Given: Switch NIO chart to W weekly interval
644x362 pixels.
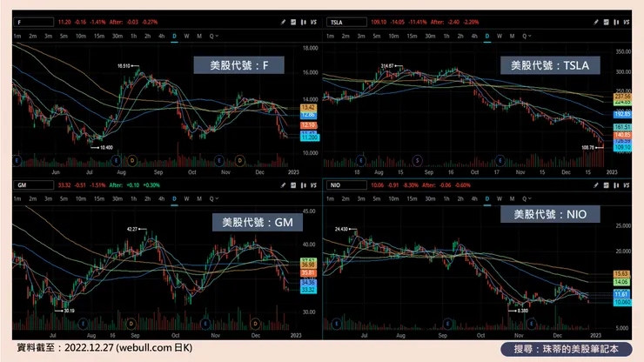Looking at the screenshot, I should pyautogui.click(x=500, y=199).
